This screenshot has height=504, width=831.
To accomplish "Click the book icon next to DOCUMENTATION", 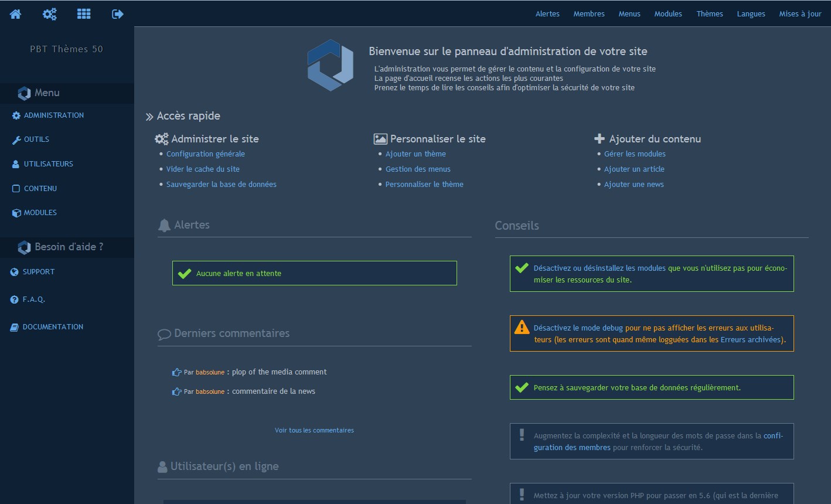I will (x=15, y=327).
